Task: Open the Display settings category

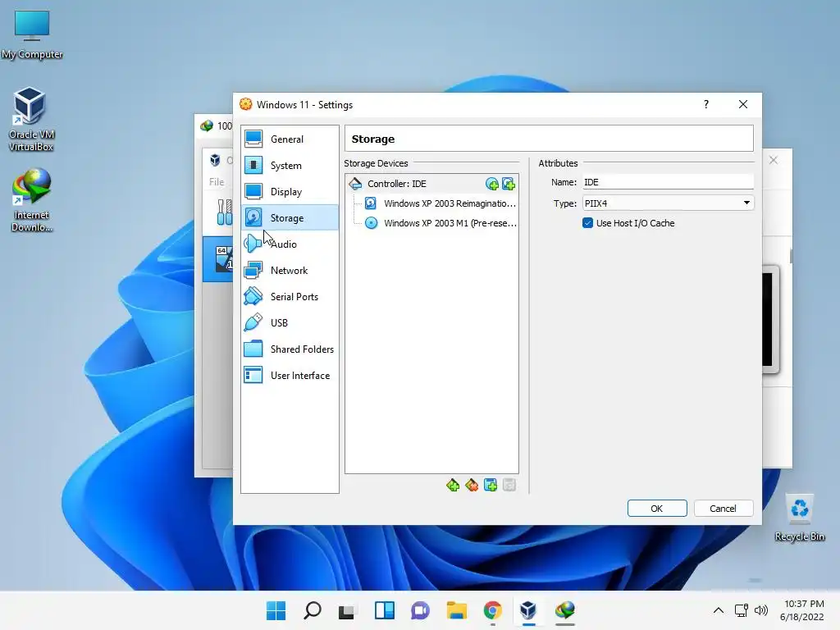Action: (x=290, y=192)
